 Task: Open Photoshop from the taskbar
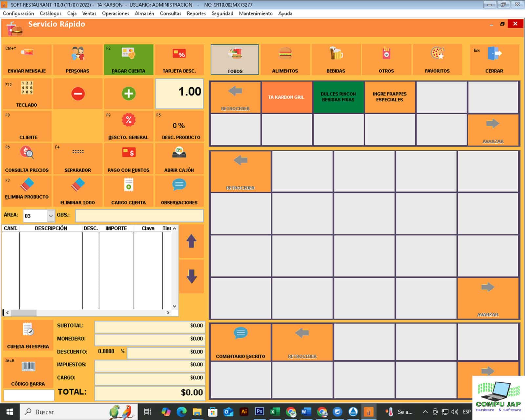coord(260,411)
